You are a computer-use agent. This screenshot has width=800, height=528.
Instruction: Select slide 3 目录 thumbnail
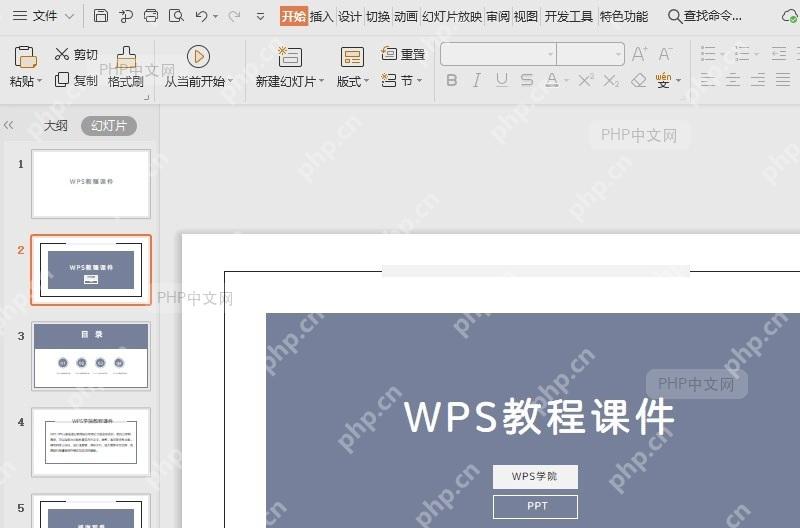click(91, 356)
